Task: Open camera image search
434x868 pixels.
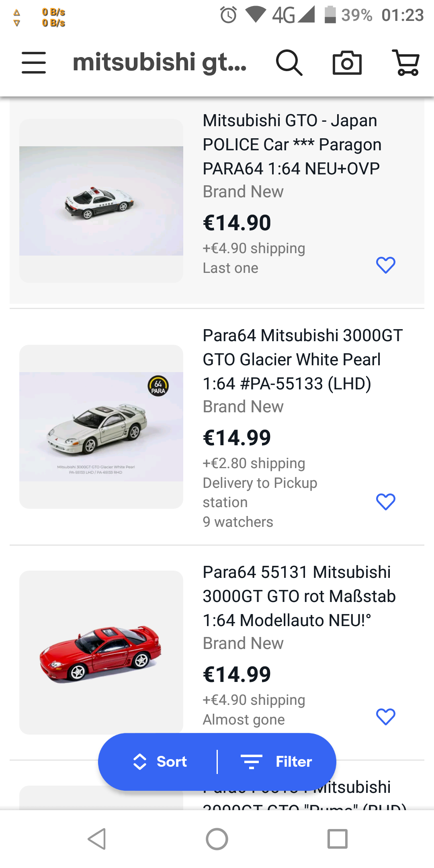Action: (x=347, y=63)
